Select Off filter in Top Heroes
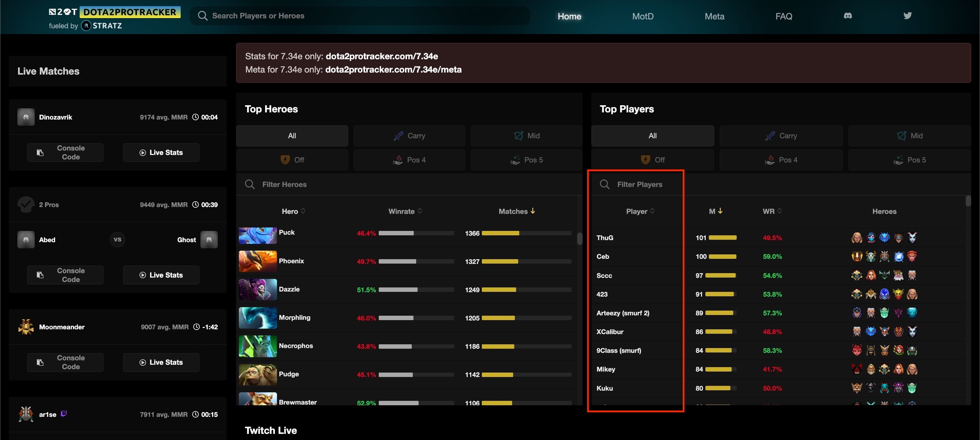This screenshot has width=980, height=440. 292,160
